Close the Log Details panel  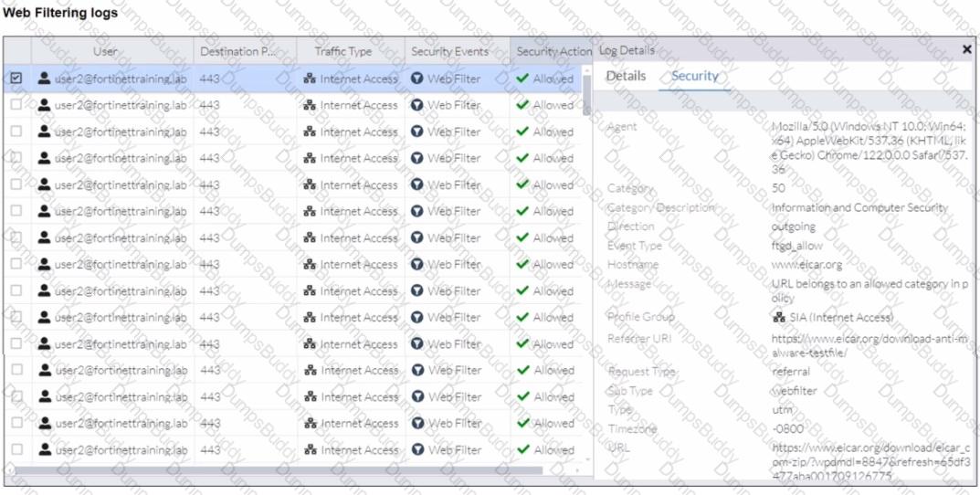(x=967, y=49)
